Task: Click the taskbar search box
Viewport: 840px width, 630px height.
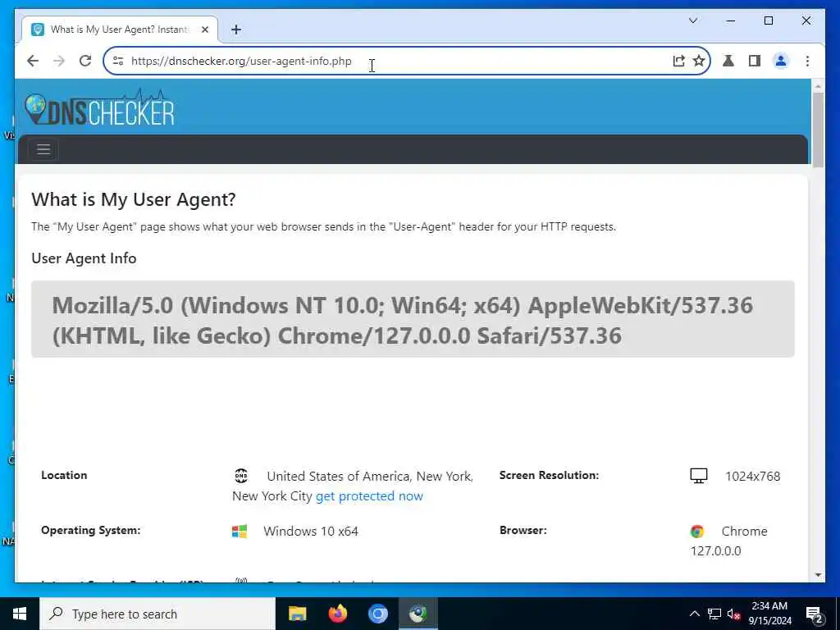Action: click(x=157, y=614)
